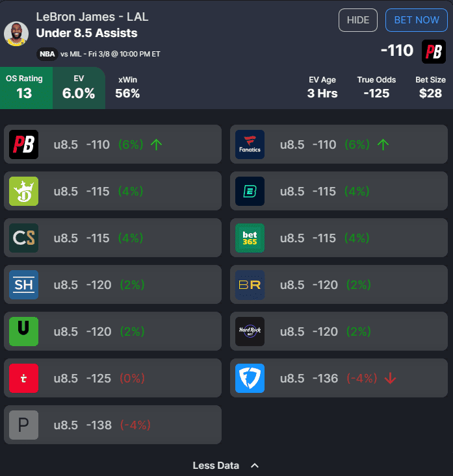Click the Fanatics sportsbook logo
453x476 pixels.
click(250, 145)
